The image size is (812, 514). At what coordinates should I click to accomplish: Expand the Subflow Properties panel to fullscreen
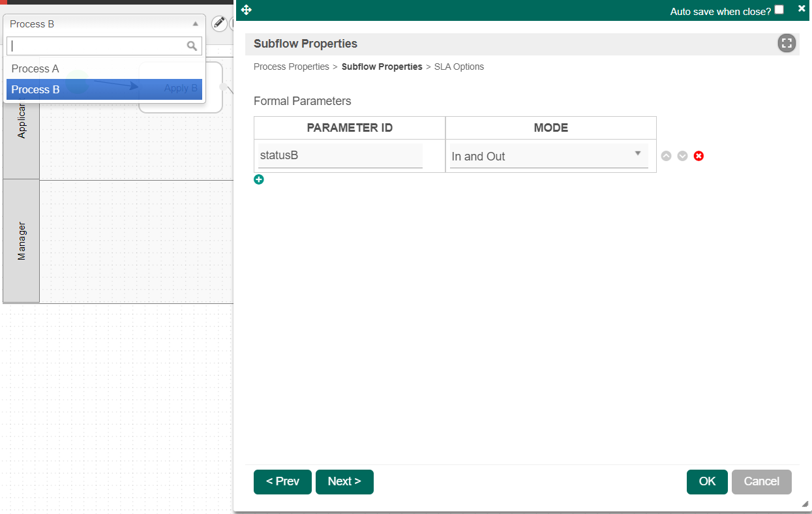787,44
